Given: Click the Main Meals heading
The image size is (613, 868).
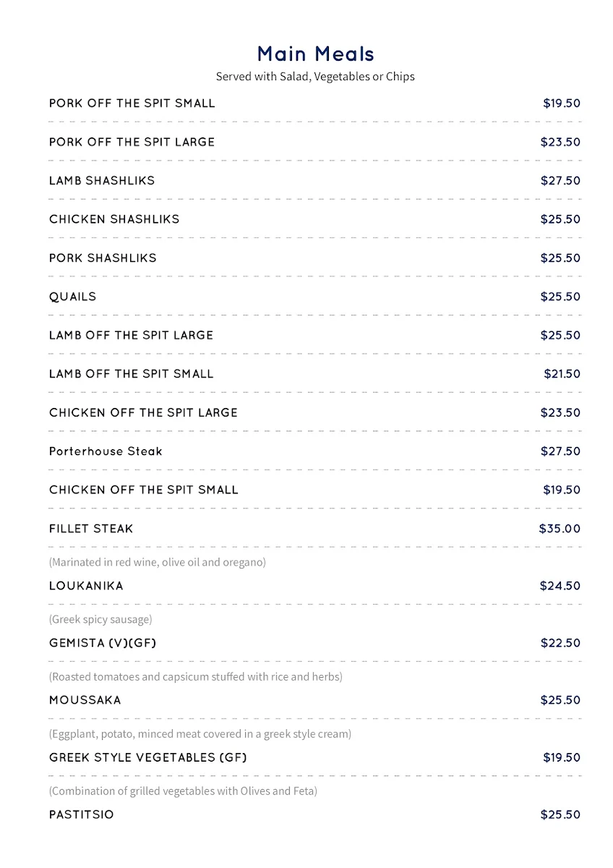Looking at the screenshot, I should point(315,54).
